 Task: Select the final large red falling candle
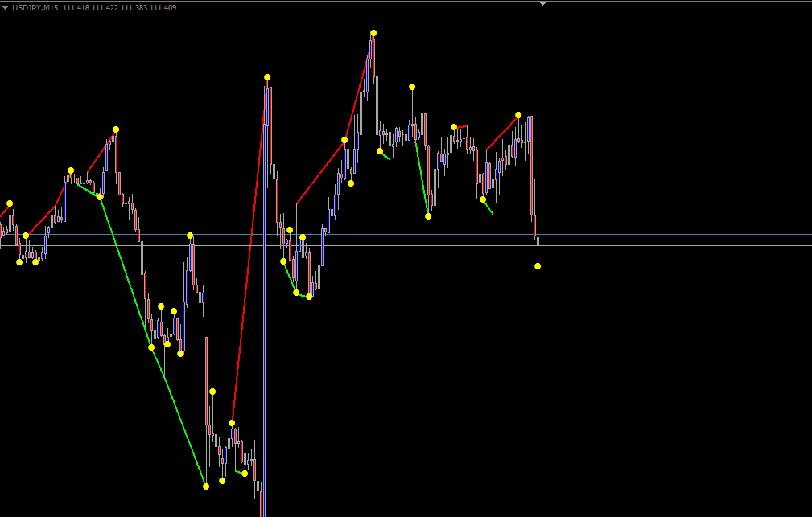tap(532, 169)
